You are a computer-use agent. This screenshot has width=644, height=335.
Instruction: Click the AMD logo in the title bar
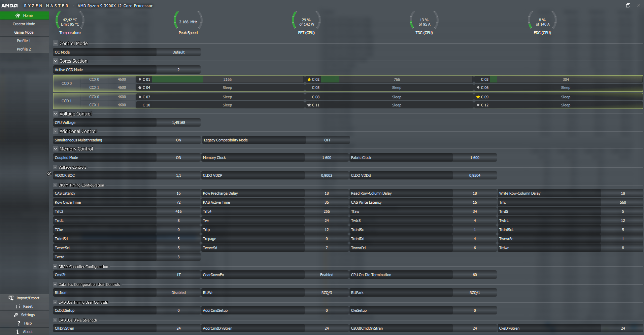10,6
